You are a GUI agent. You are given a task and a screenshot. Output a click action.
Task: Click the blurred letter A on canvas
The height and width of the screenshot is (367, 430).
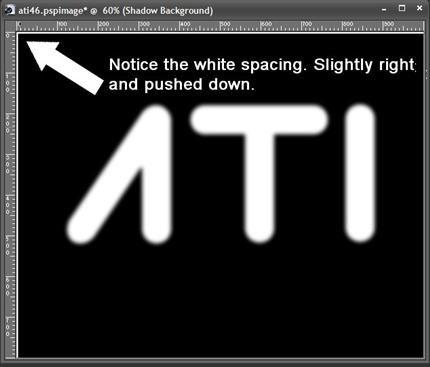click(119, 174)
